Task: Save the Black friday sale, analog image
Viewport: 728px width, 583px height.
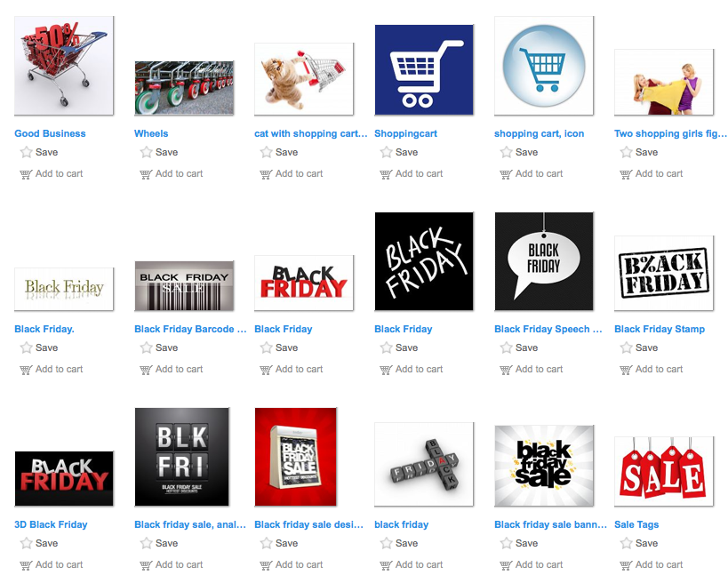Action: coord(159,543)
